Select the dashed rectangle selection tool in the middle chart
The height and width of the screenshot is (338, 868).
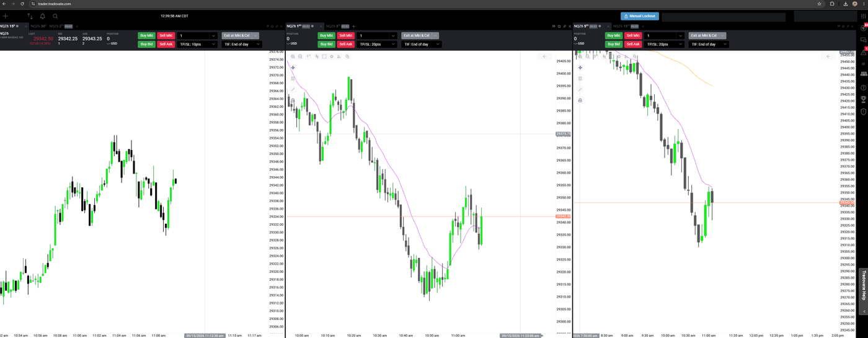click(324, 56)
